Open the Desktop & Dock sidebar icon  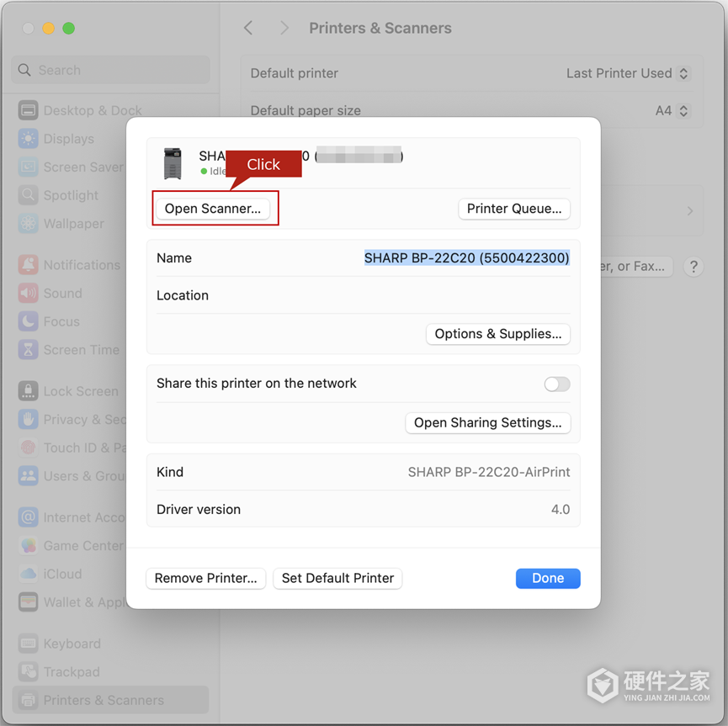coord(29,110)
